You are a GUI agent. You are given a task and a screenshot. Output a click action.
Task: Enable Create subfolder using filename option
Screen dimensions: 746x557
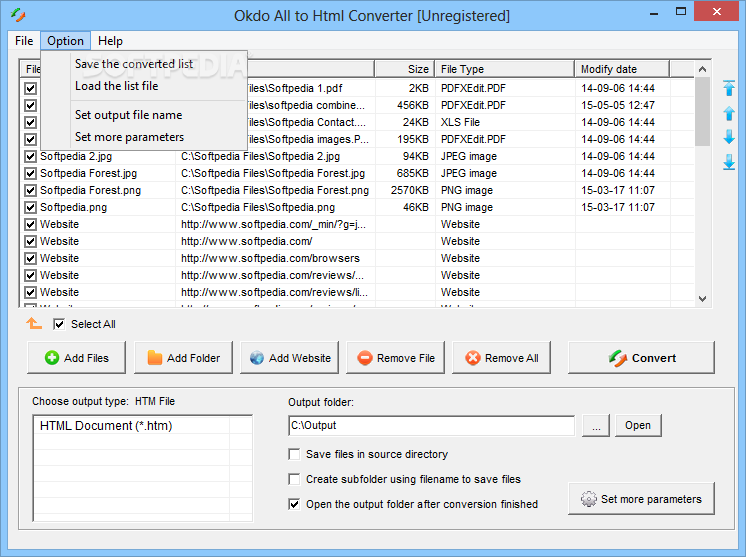(x=294, y=479)
